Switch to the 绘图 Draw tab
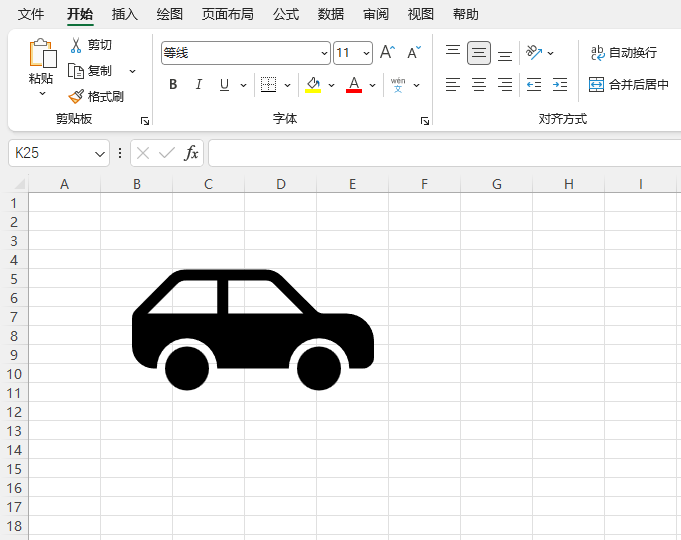The width and height of the screenshot is (681, 540). click(169, 14)
